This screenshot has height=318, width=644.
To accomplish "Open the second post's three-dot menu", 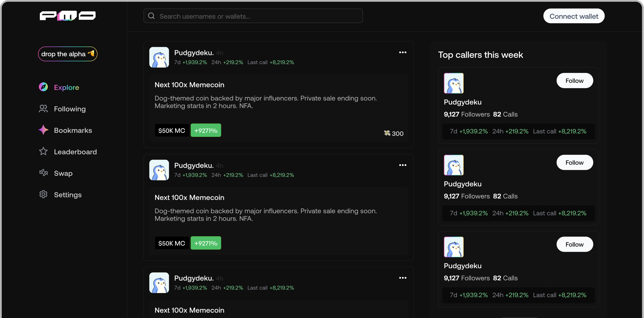I will [x=403, y=165].
